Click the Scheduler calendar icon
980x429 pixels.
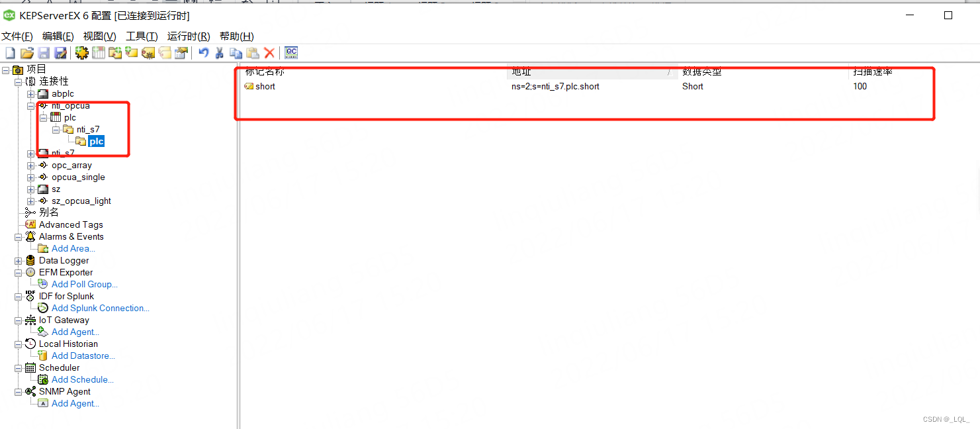tap(30, 367)
